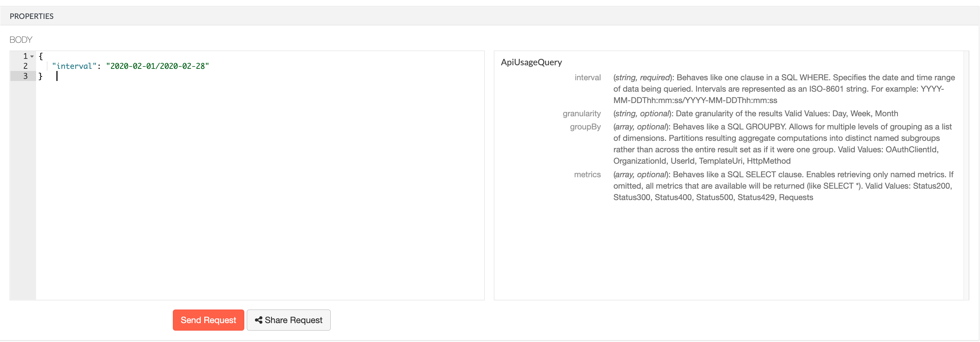Click line number 3 in the gutter
The width and height of the screenshot is (980, 342).
pyautogui.click(x=25, y=76)
